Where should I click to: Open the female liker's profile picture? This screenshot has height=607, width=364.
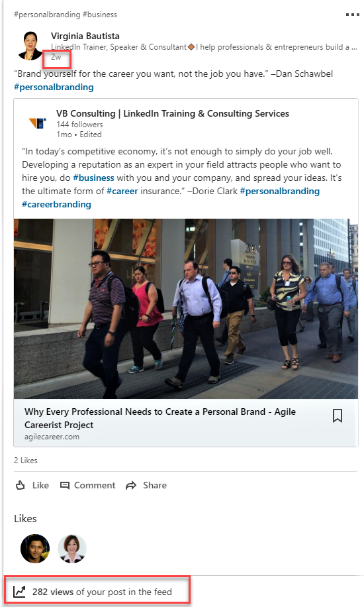click(x=72, y=549)
